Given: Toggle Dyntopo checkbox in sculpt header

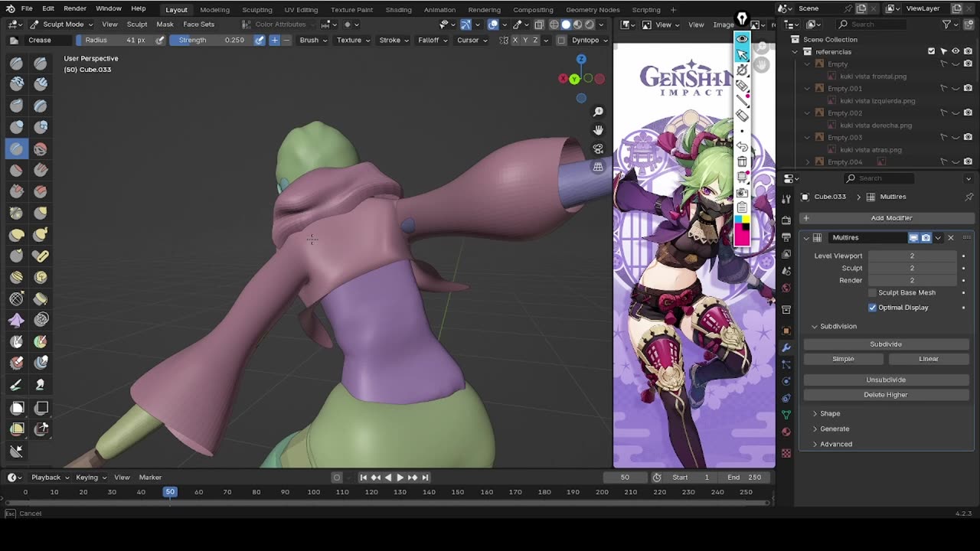Looking at the screenshot, I should 561,40.
